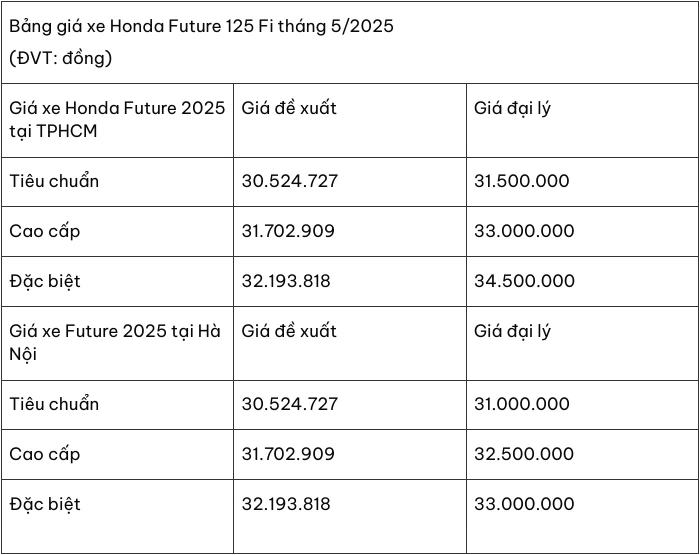This screenshot has height=555, width=700.
Task: Select the TPHCM "Đặc biệt" row label
Action: (45, 281)
